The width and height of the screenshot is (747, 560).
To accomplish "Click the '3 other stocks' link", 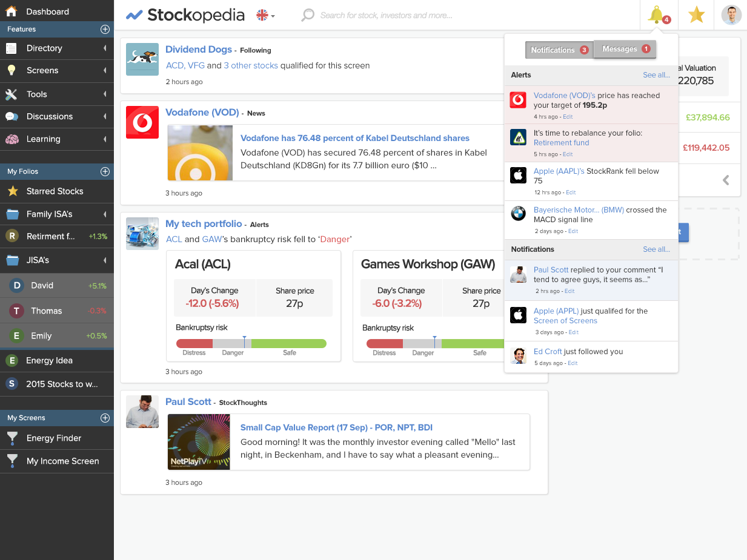I will 251,65.
